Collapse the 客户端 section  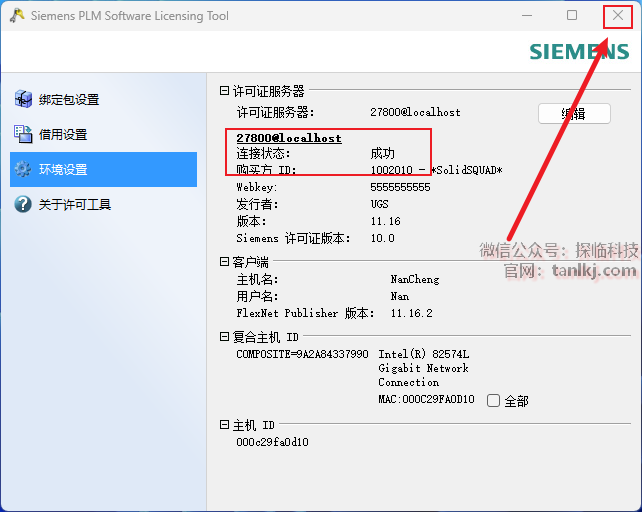pyautogui.click(x=224, y=261)
